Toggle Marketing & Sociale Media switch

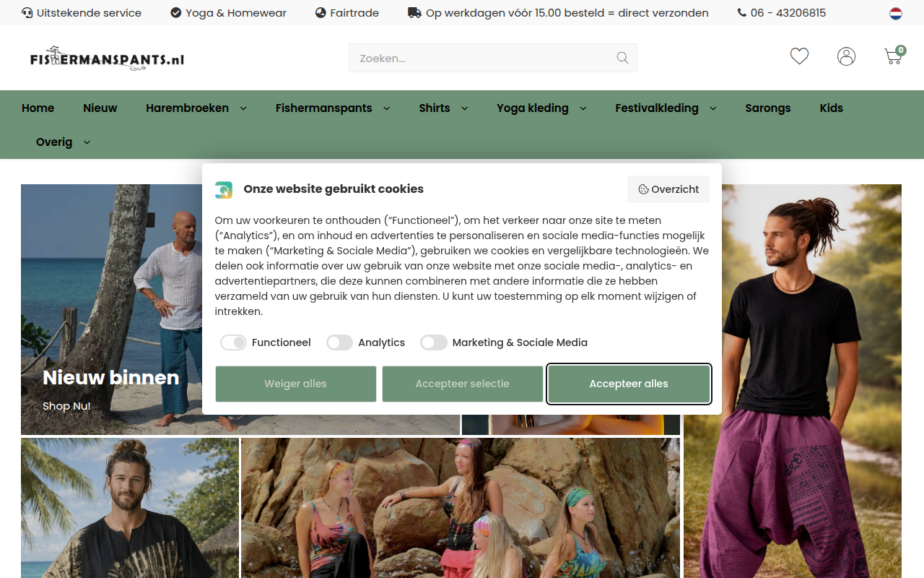point(434,342)
